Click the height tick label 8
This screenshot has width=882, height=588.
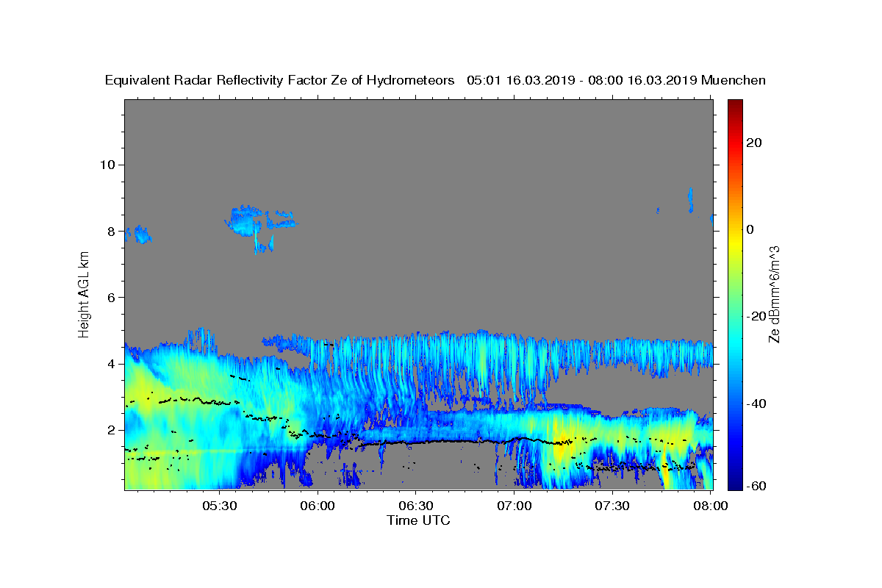coord(111,231)
